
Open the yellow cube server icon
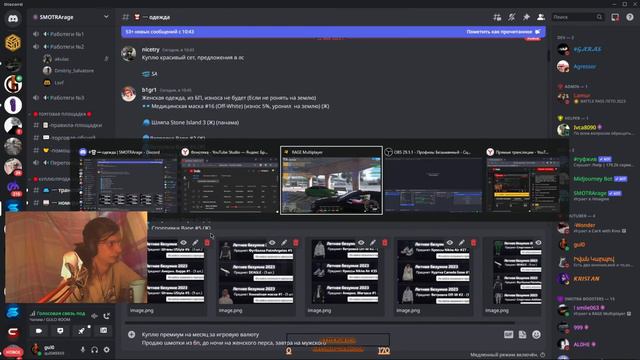13,42
